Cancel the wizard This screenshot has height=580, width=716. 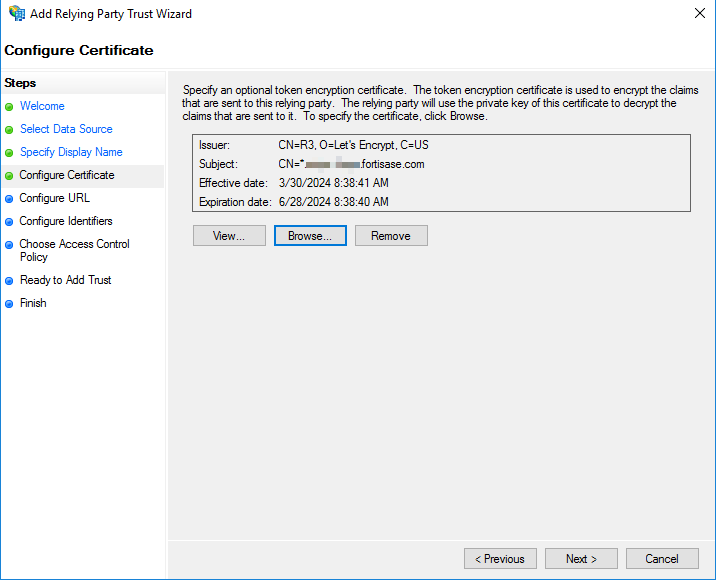[662, 559]
